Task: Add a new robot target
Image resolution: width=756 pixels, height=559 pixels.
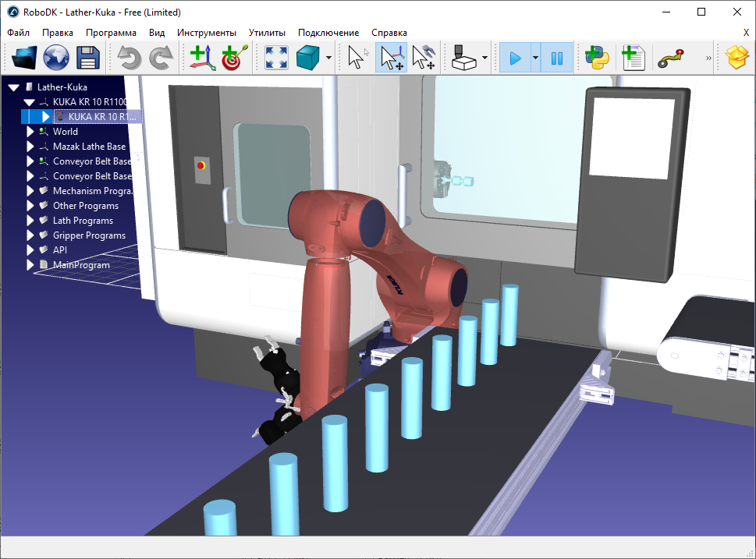Action: pos(233,58)
